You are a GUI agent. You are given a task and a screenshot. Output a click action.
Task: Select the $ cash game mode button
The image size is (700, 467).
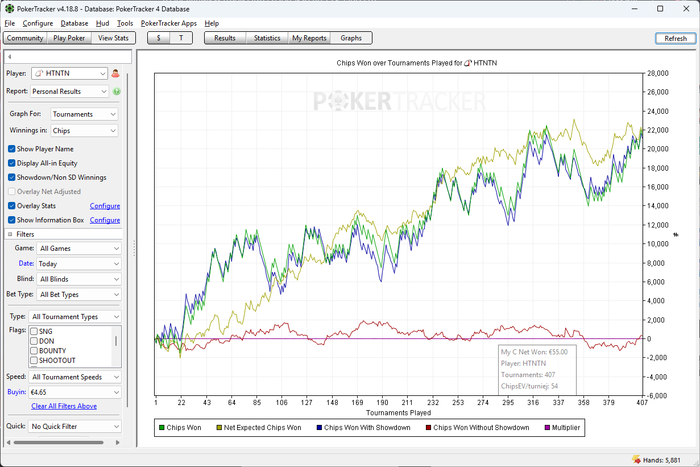[160, 38]
